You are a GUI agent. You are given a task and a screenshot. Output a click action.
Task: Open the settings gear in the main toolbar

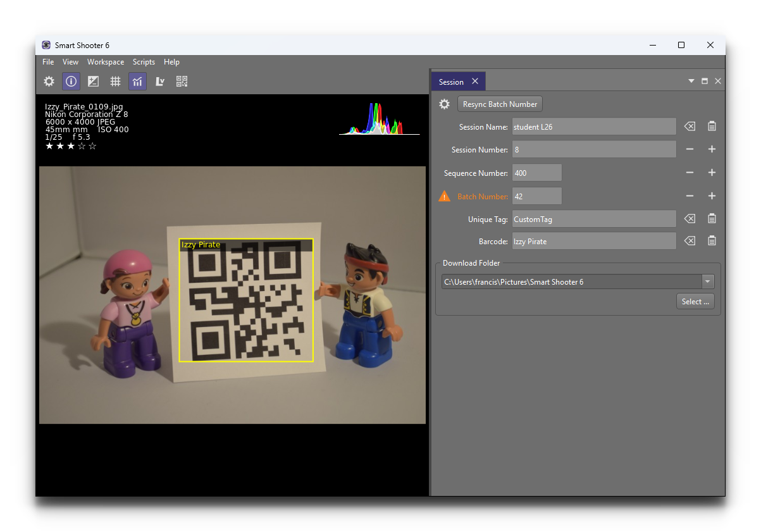[x=49, y=81]
